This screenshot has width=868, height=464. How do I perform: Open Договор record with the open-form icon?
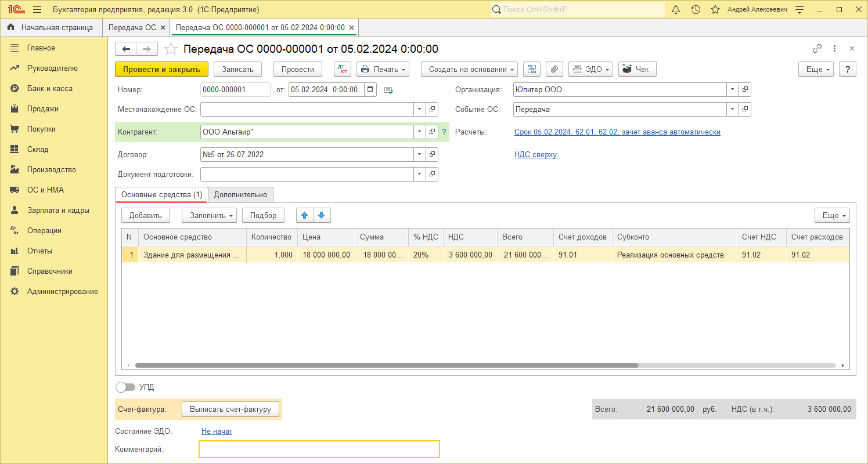pyautogui.click(x=432, y=155)
